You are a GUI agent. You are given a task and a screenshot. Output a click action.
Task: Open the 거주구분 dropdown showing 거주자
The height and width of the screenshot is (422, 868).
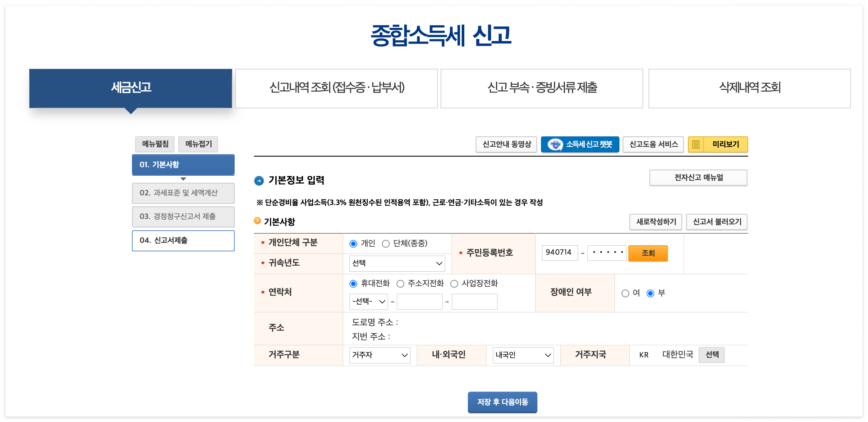pos(379,355)
